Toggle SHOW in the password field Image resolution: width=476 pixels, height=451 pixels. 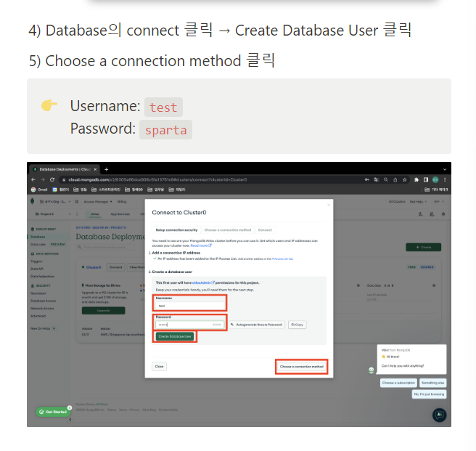pos(217,325)
